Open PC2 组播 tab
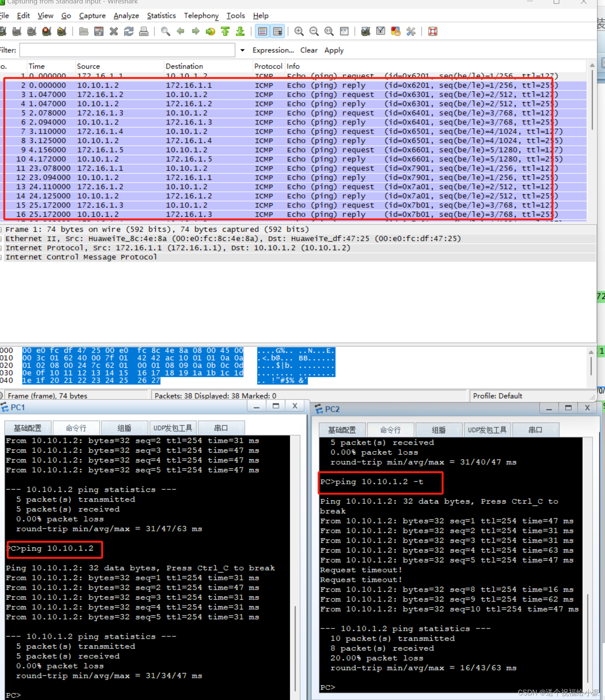Viewport: 605px width, 700px height. 439,430
